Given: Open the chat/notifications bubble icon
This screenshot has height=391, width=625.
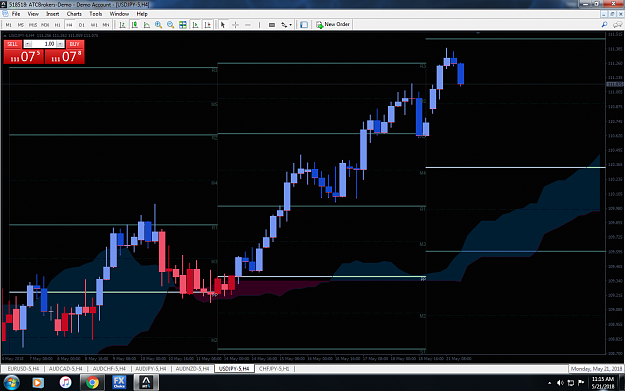Looking at the screenshot, I should coord(617,25).
